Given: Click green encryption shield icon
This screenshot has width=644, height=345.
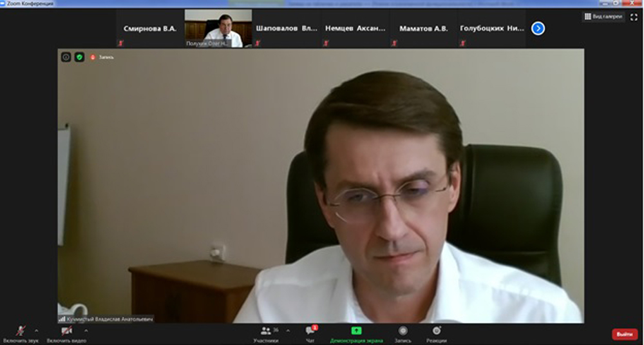Looking at the screenshot, I should (x=79, y=57).
